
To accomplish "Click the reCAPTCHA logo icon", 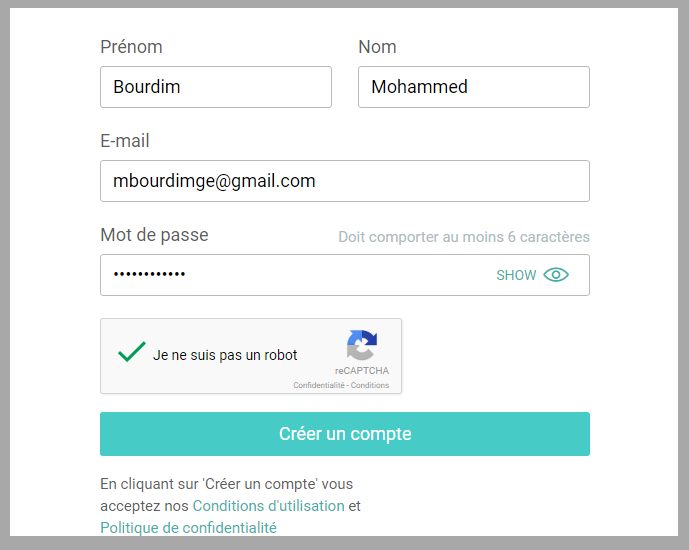I will click(362, 345).
